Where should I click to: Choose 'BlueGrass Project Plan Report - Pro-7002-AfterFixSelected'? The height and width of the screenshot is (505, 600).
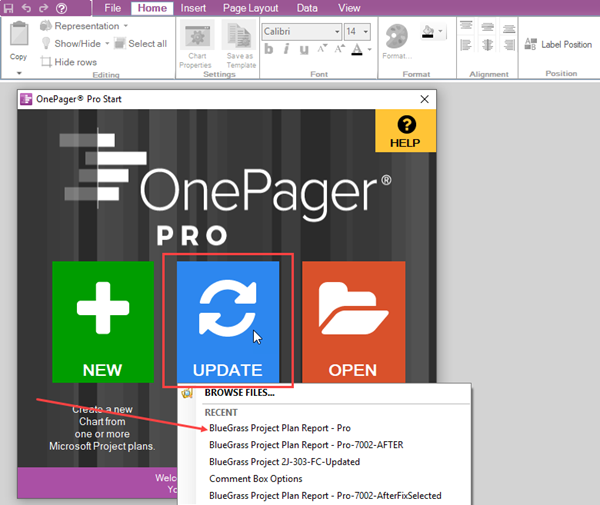point(325,495)
